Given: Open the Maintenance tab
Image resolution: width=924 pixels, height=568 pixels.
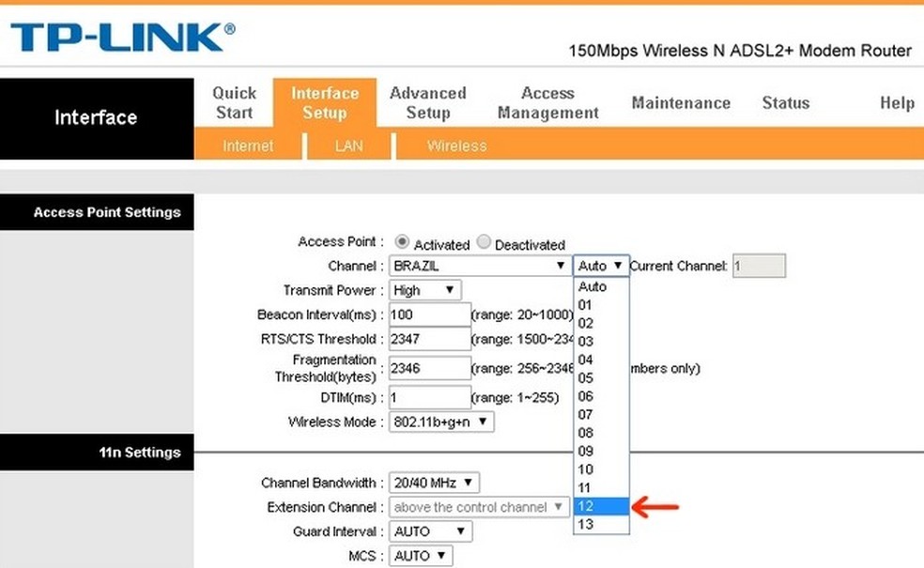Looking at the screenshot, I should (680, 103).
